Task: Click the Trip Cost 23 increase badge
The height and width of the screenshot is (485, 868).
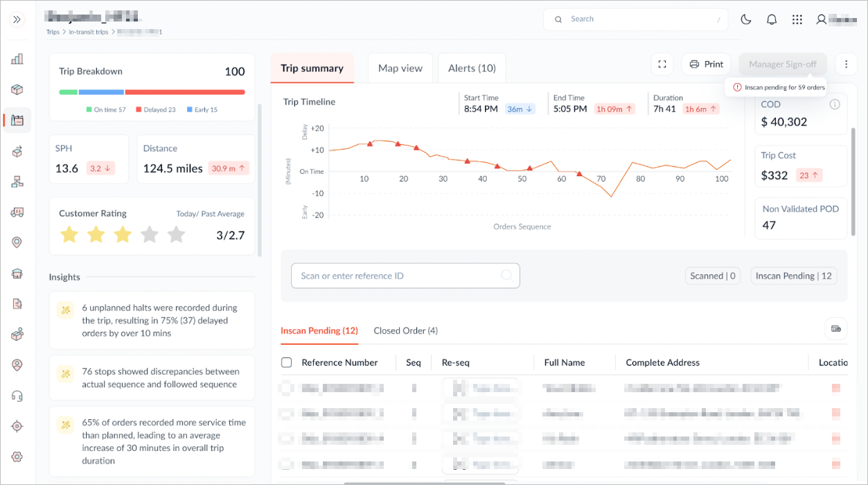Action: [x=809, y=175]
